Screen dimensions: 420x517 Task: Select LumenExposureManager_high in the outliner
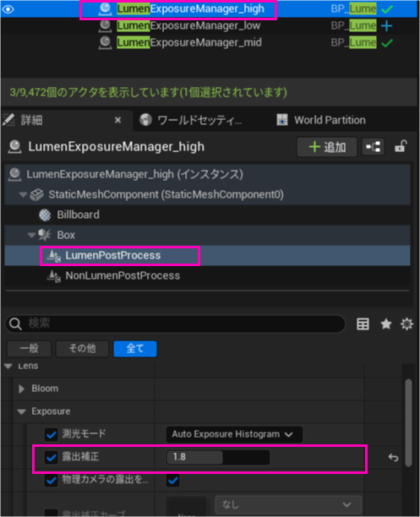pos(191,9)
